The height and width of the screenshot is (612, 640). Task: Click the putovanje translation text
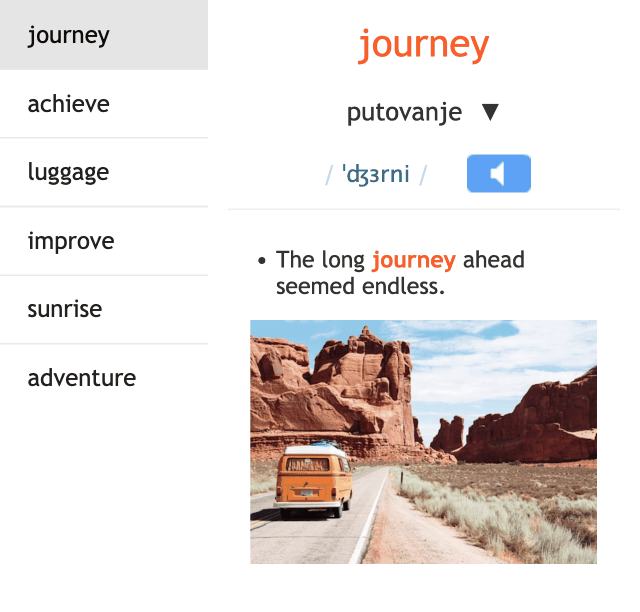pyautogui.click(x=404, y=112)
